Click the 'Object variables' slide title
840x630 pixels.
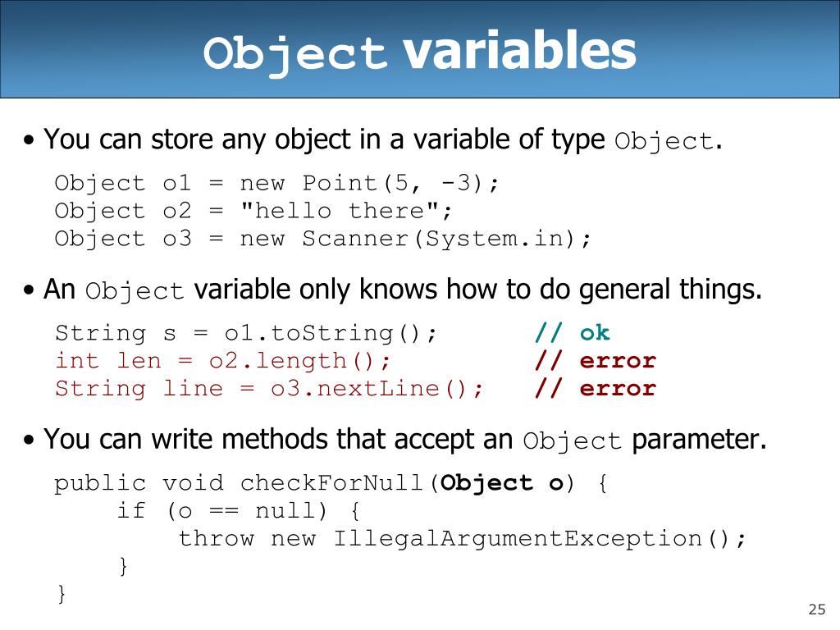pos(419,52)
